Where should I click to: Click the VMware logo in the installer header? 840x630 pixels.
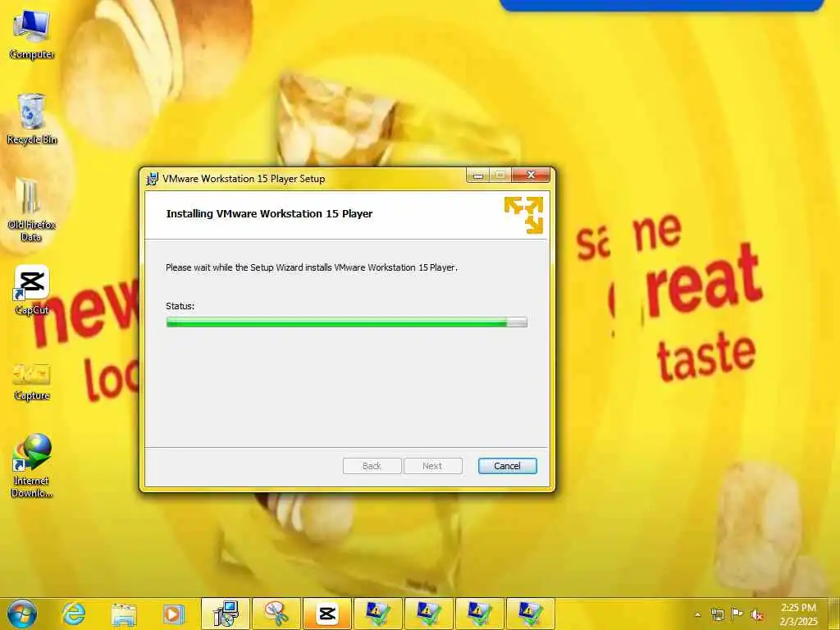[x=523, y=215]
